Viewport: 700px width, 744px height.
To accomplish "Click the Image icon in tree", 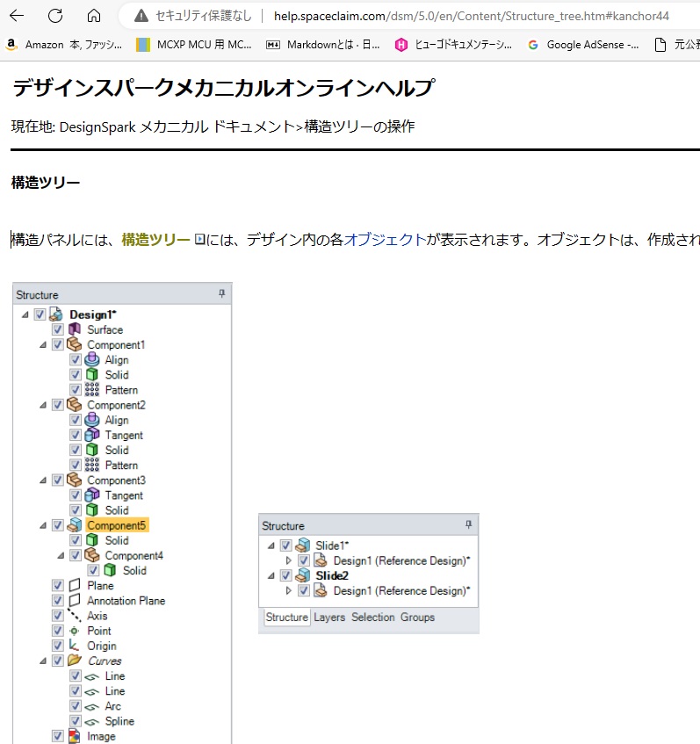I will click(x=75, y=736).
